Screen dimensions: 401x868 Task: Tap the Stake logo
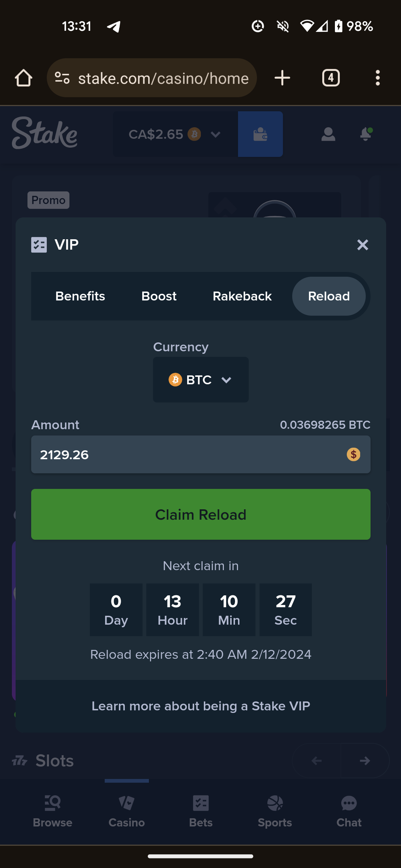point(45,133)
